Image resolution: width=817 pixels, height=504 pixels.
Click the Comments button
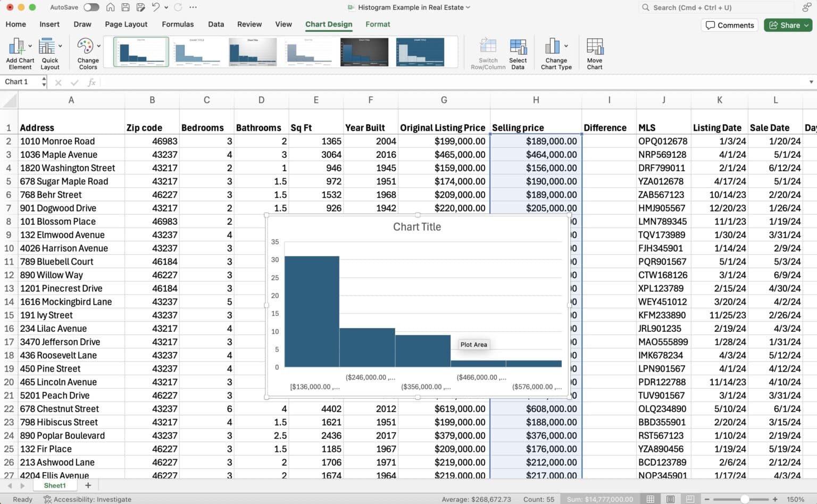point(729,25)
